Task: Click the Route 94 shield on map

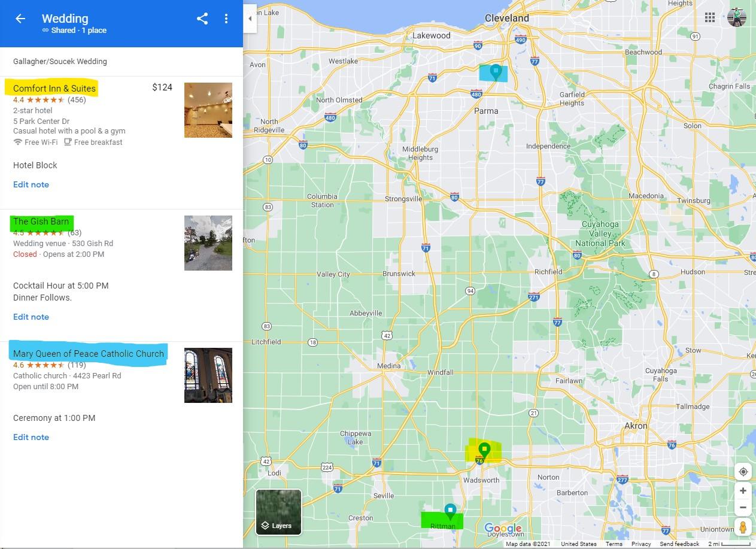Action: 470,291
